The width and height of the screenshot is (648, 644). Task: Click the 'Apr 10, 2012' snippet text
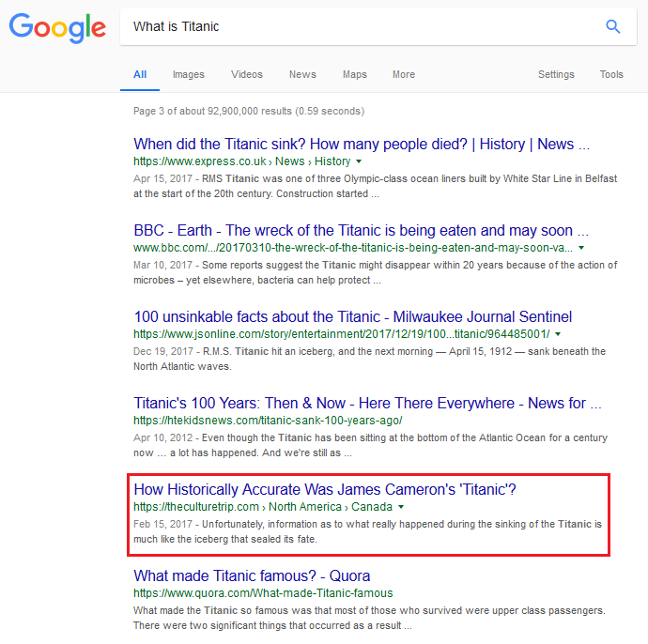coord(370,445)
